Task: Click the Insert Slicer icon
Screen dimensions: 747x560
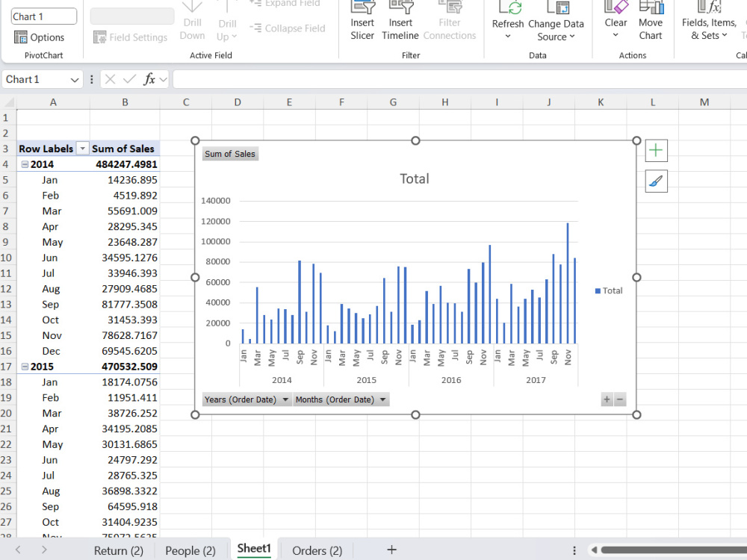Action: pyautogui.click(x=362, y=7)
